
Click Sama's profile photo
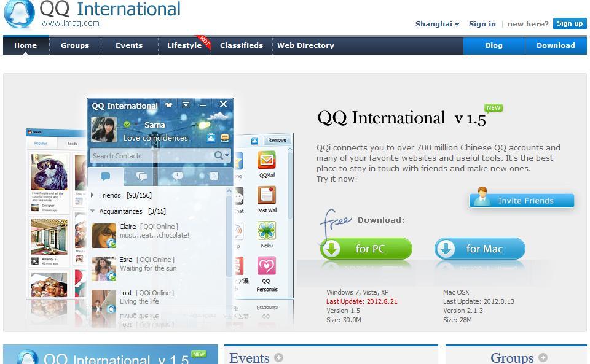104,130
